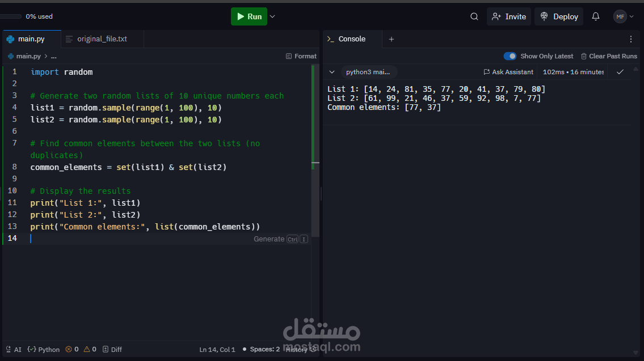
Task: Click line number 8 in the gutter
Action: (14, 167)
